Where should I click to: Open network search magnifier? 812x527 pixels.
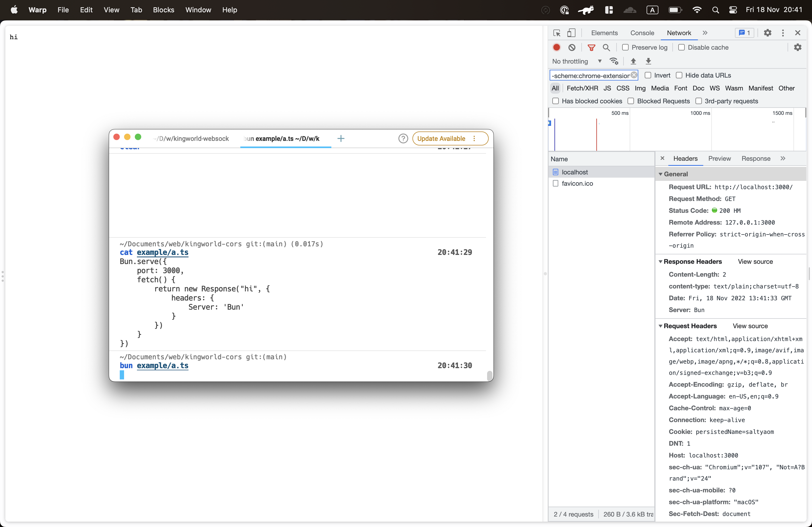click(606, 47)
